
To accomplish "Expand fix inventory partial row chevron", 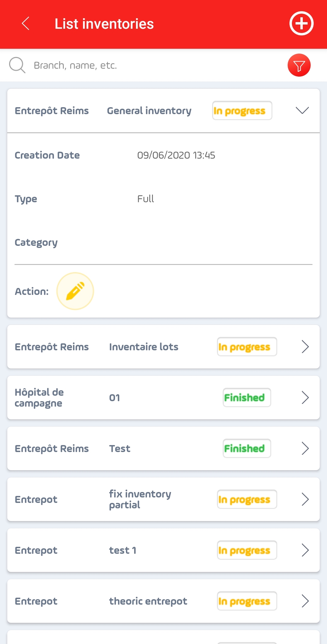I will 305,499.
